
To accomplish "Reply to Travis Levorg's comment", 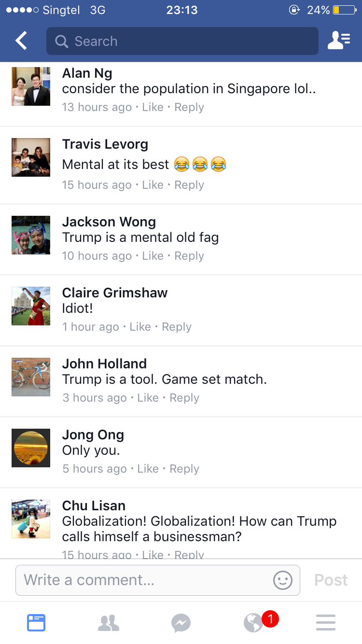I will (189, 185).
